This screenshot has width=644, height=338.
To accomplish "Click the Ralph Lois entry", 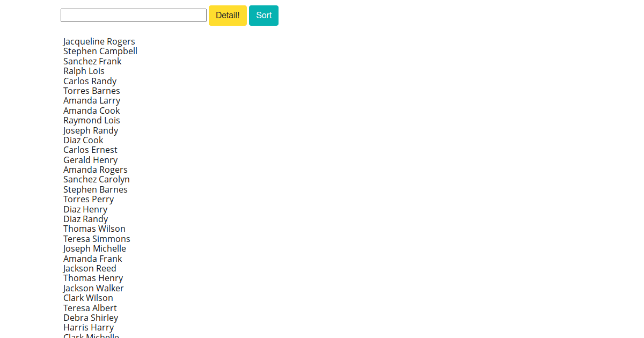I will click(84, 71).
